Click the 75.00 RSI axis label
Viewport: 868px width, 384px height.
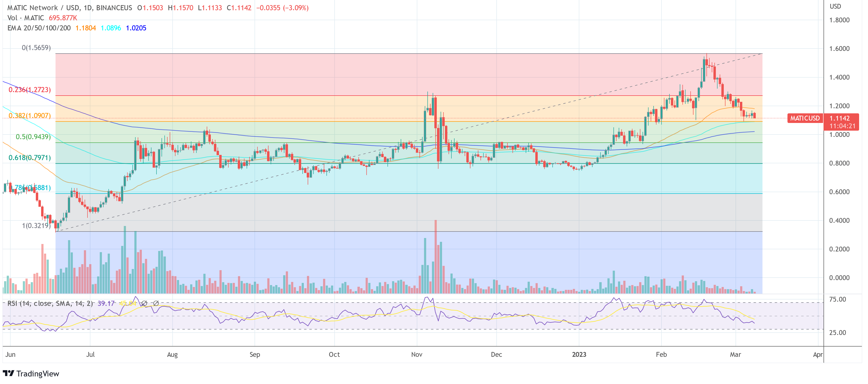[x=838, y=299]
